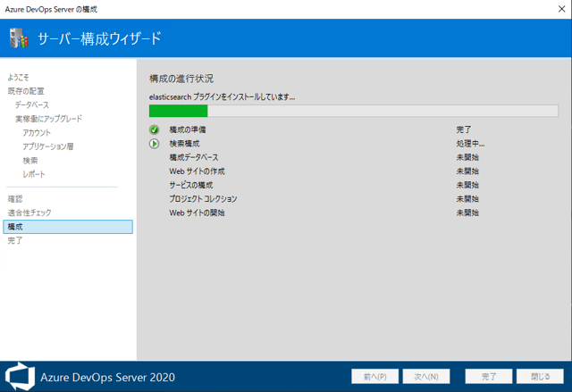The height and width of the screenshot is (392, 572).
Task: Click 未開始 status for プロジェクト コレクション
Action: click(467, 199)
